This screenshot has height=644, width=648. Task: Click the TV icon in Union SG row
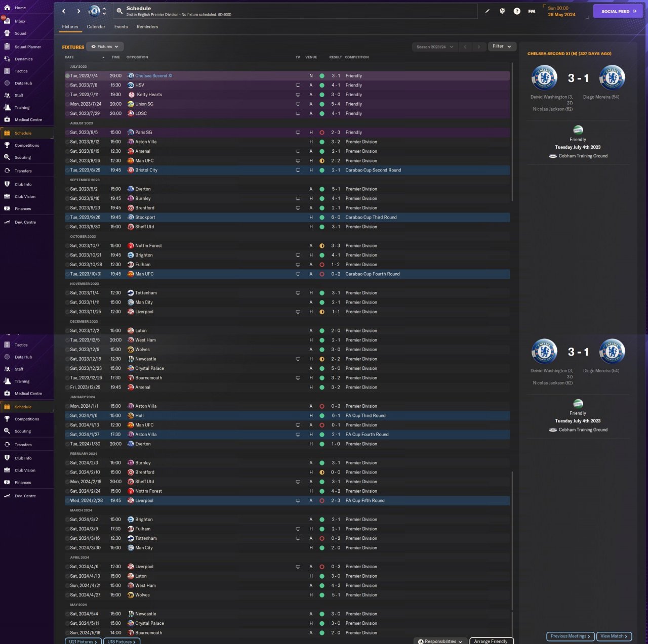pos(298,104)
